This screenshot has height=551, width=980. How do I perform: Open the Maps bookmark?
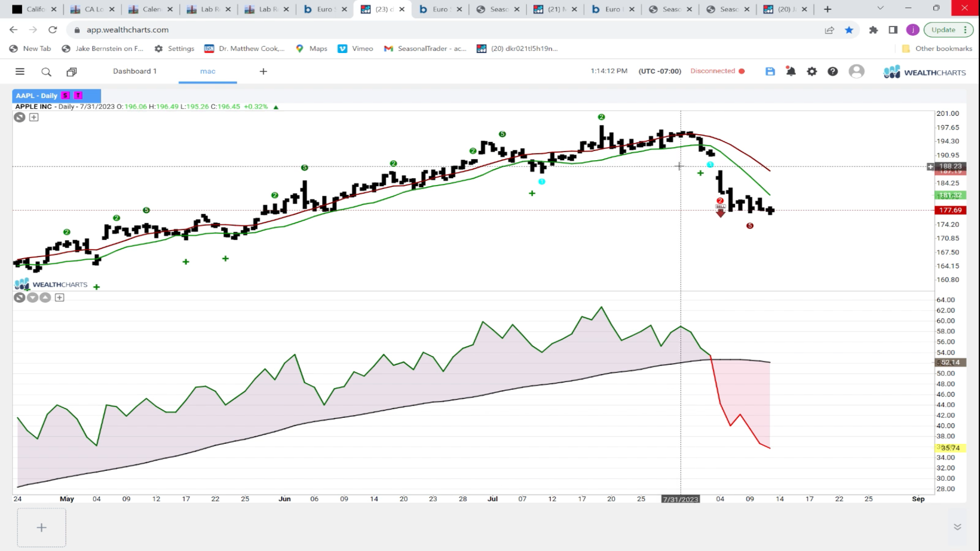click(x=311, y=48)
